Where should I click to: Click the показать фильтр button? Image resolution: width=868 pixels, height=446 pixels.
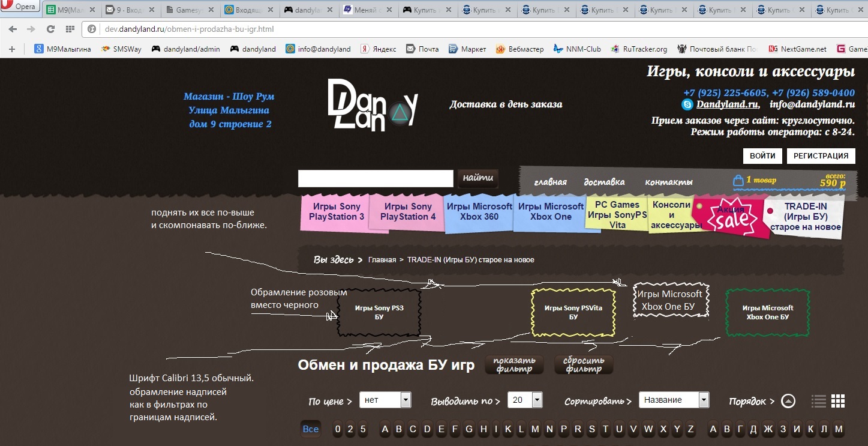514,365
